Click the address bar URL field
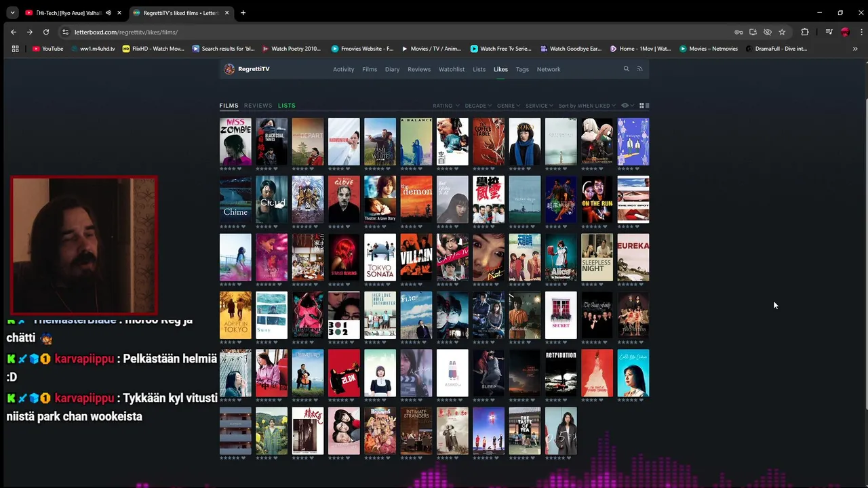 point(400,32)
